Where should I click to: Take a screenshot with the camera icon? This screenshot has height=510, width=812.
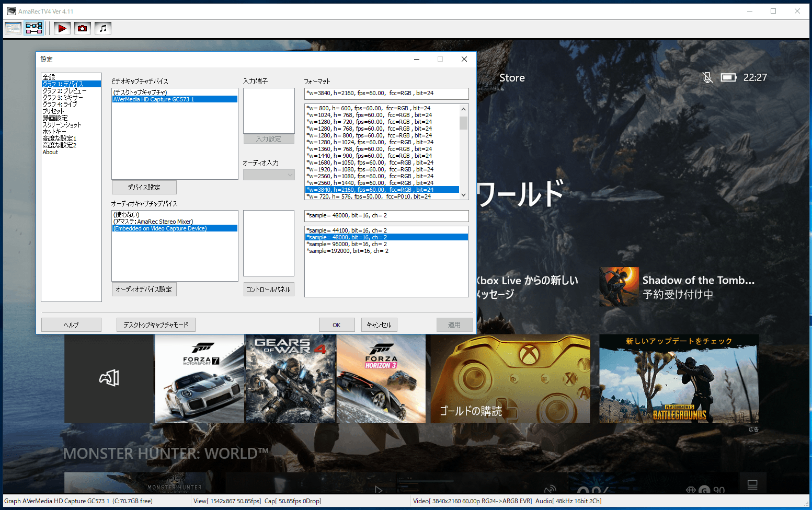pyautogui.click(x=82, y=28)
